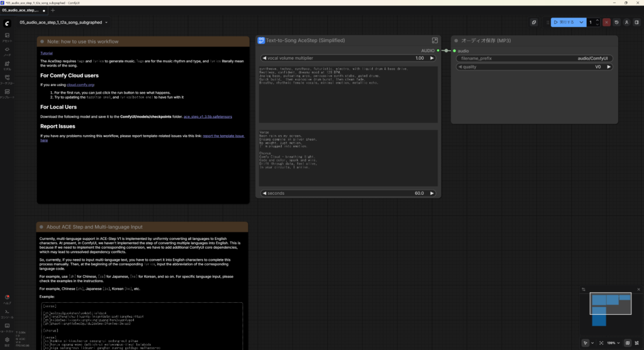This screenshot has width=644, height=350.
Task: Expand the Text-to-Song AceStep subgraph
Action: pos(435,41)
